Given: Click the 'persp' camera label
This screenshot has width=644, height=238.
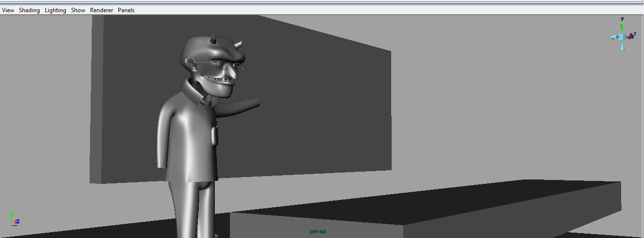Looking at the screenshot, I should click(318, 231).
